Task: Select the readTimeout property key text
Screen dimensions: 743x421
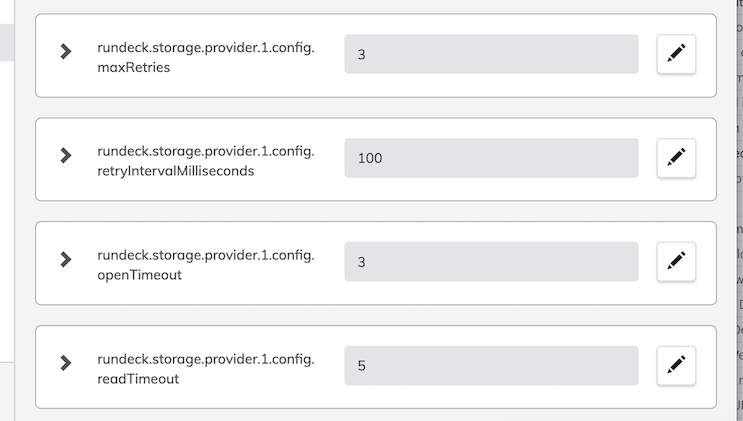Action: pos(206,368)
